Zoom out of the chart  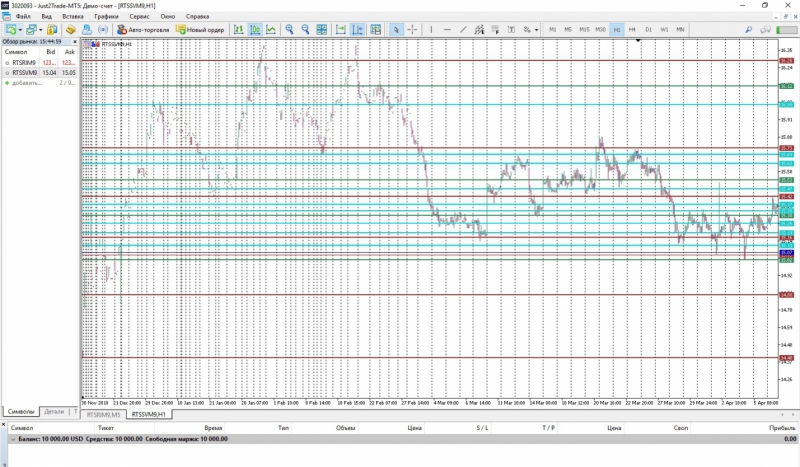[305, 30]
